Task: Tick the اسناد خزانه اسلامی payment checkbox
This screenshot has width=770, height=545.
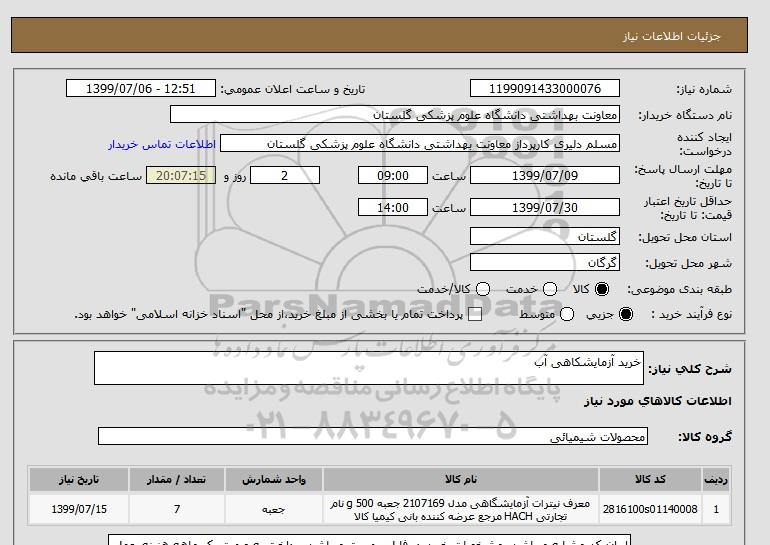Action: pyautogui.click(x=475, y=315)
